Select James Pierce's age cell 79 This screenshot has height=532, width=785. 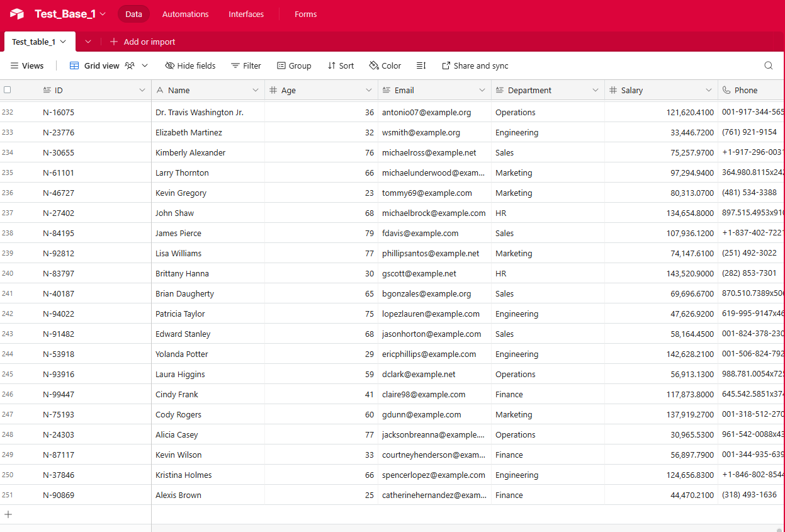321,233
